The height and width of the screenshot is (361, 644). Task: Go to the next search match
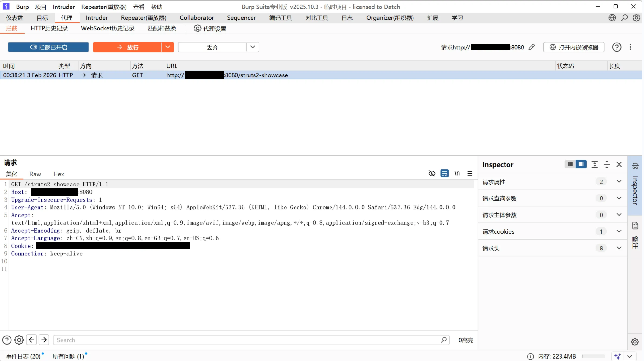pyautogui.click(x=44, y=340)
